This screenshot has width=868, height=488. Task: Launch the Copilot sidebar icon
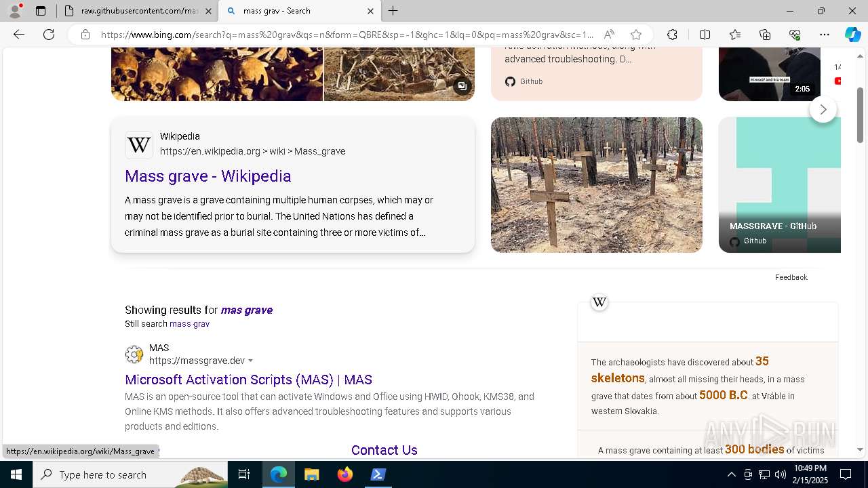coord(852,35)
